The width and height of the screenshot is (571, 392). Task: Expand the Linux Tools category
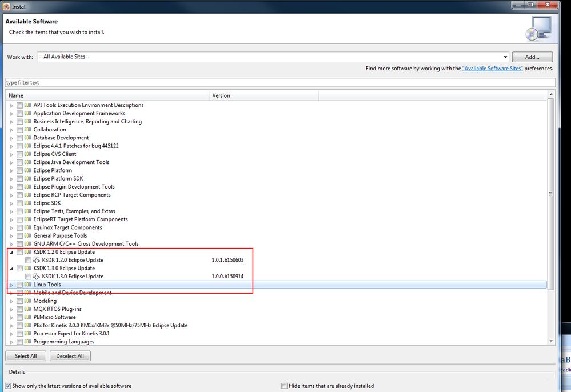(x=11, y=285)
